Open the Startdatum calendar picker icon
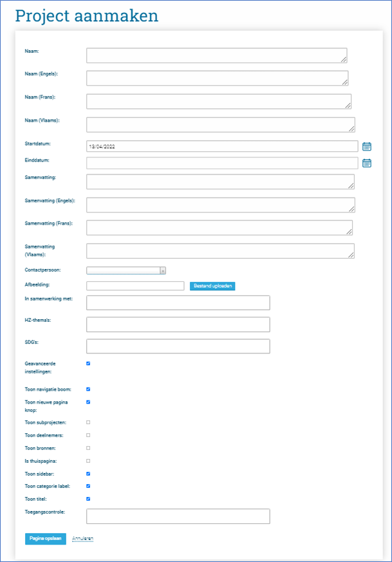 [366, 146]
